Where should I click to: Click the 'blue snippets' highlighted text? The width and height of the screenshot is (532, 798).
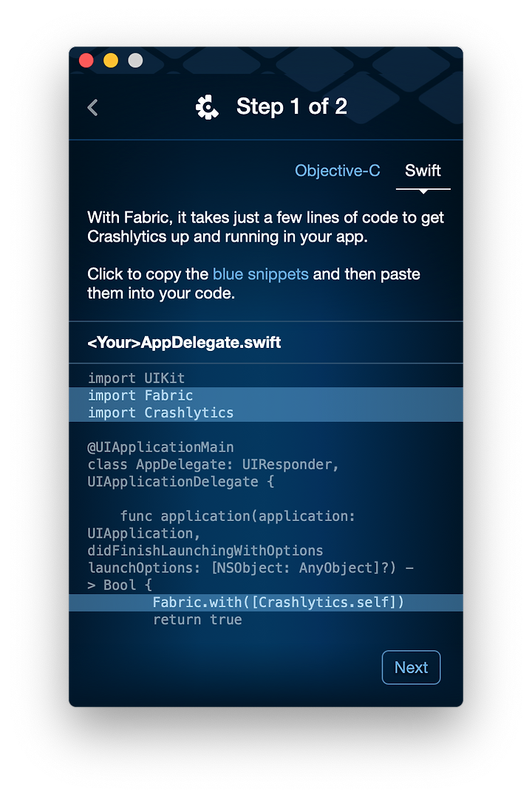tap(260, 274)
